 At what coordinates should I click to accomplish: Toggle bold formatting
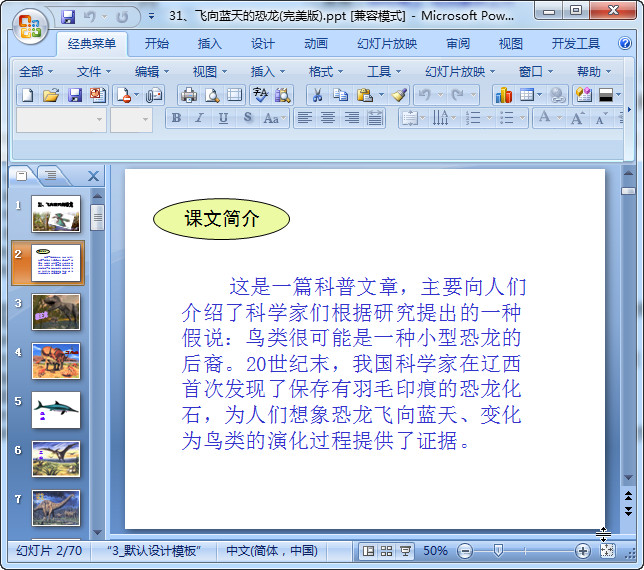tap(177, 118)
